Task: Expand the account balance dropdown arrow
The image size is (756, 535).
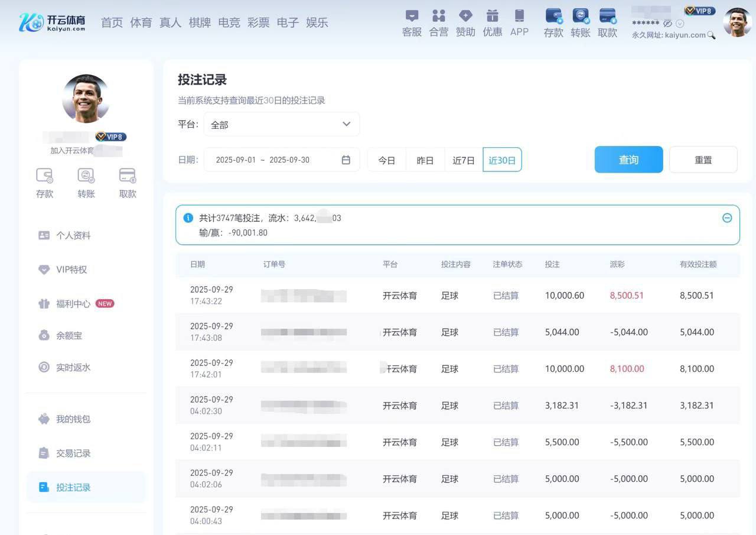Action: pos(680,24)
